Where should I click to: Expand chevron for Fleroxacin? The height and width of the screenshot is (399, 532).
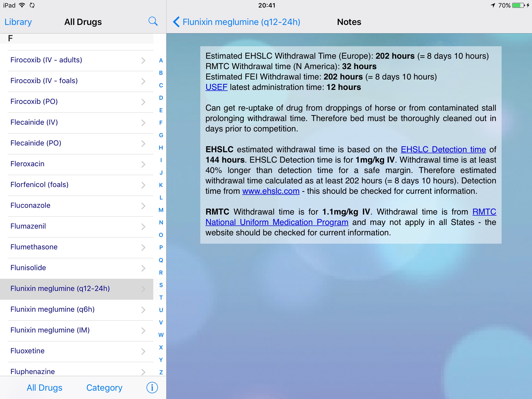pyautogui.click(x=143, y=164)
